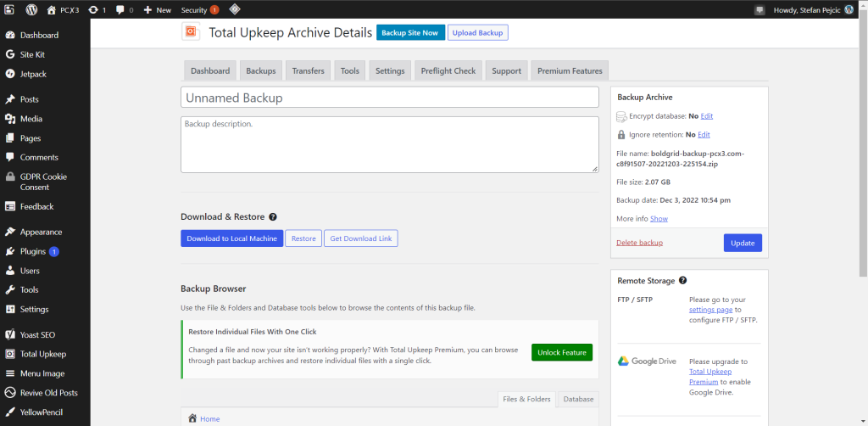
Task: Click the plus New icon in admin bar
Action: click(x=147, y=9)
